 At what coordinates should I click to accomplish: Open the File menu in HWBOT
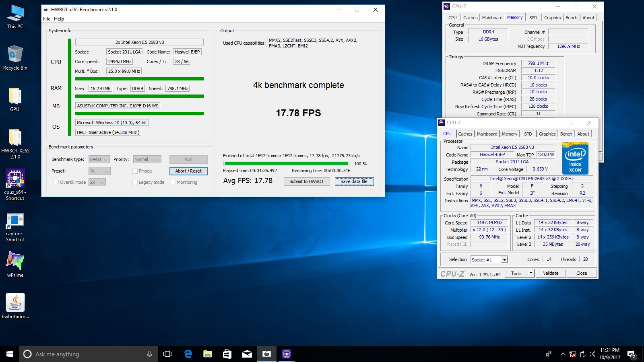coord(47,19)
